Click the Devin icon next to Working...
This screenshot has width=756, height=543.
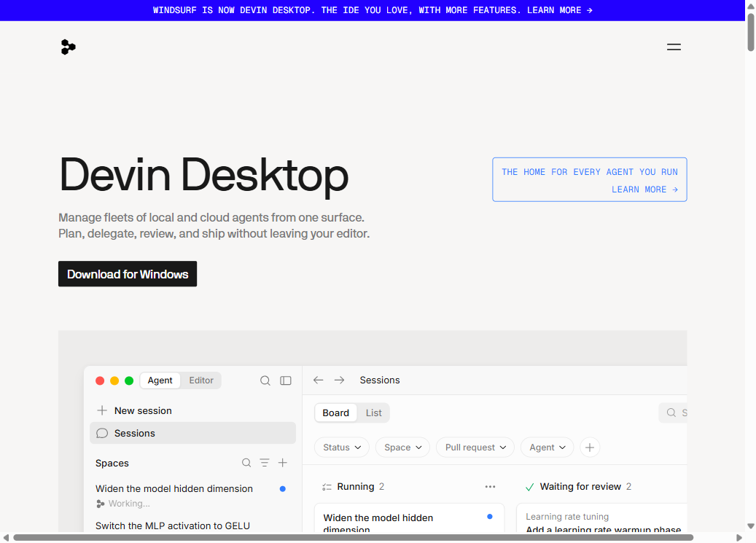(101, 504)
